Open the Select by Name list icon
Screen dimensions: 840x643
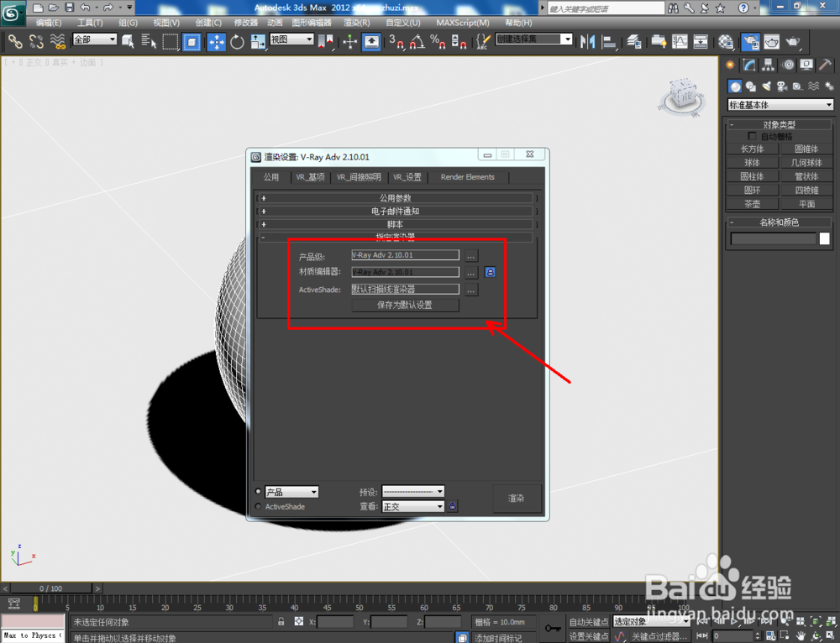tap(149, 41)
